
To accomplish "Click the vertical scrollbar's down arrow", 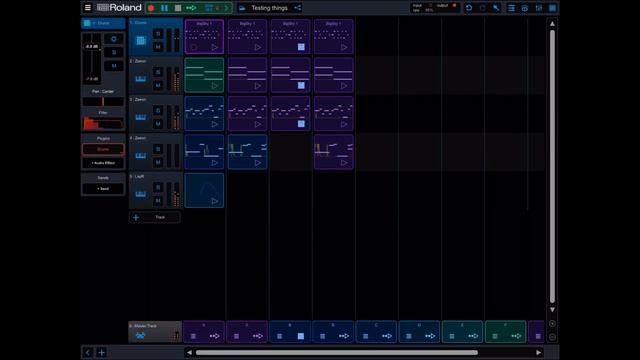I will tap(552, 310).
